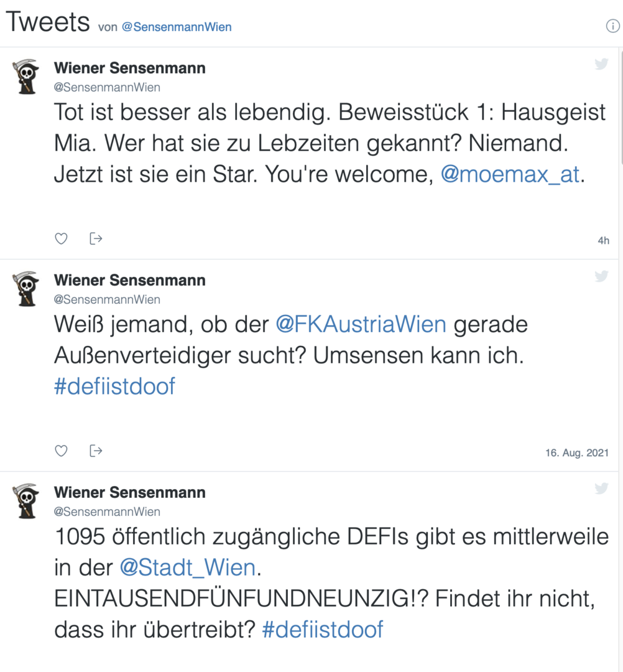Click the grim reaper profile icon on the third tweet

coord(26,501)
